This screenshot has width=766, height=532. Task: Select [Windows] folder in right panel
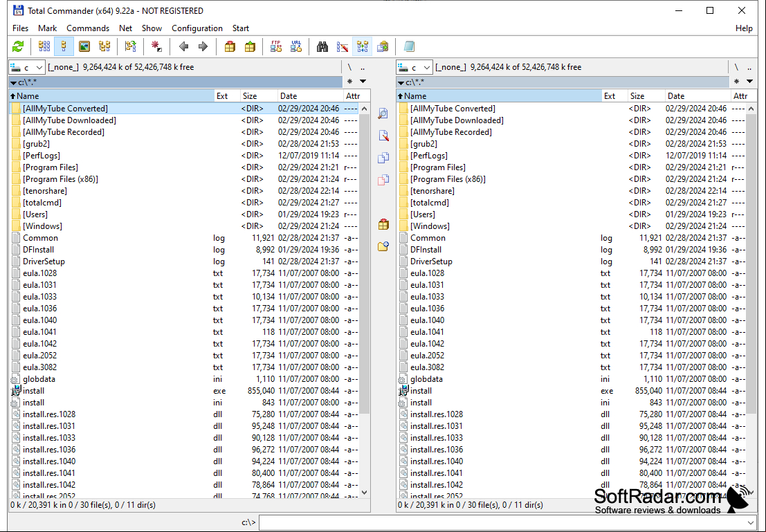(571, 226)
